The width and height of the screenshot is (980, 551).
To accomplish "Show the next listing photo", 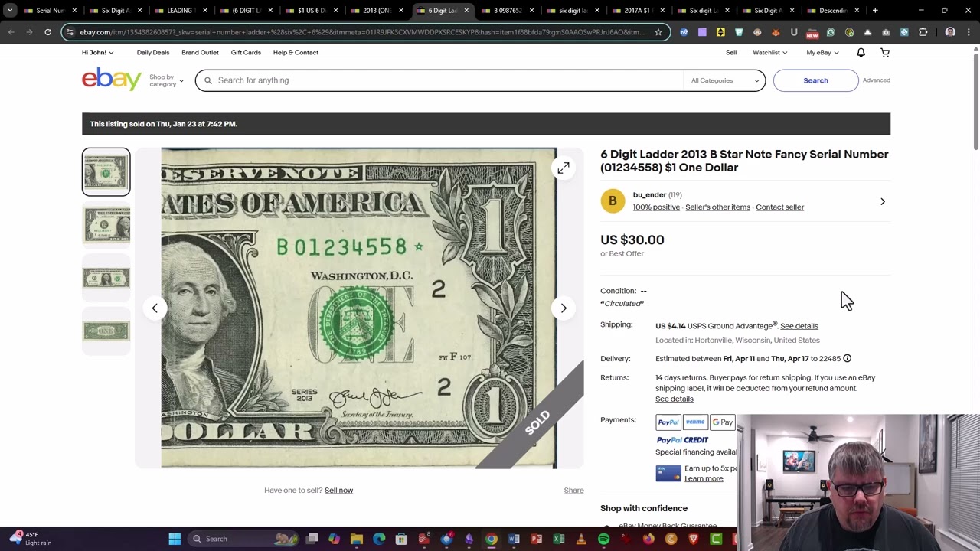I will [x=563, y=308].
